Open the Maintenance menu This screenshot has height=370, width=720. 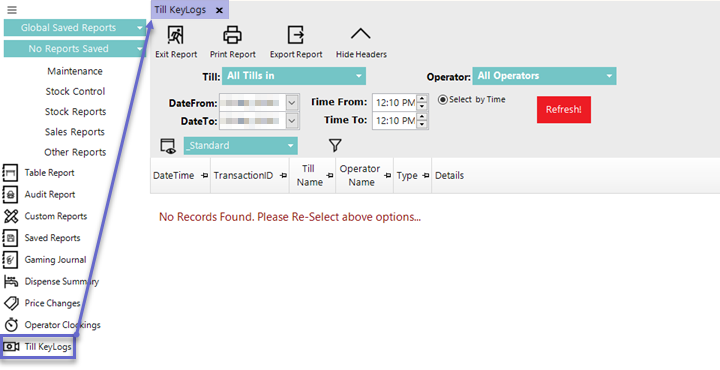point(75,71)
